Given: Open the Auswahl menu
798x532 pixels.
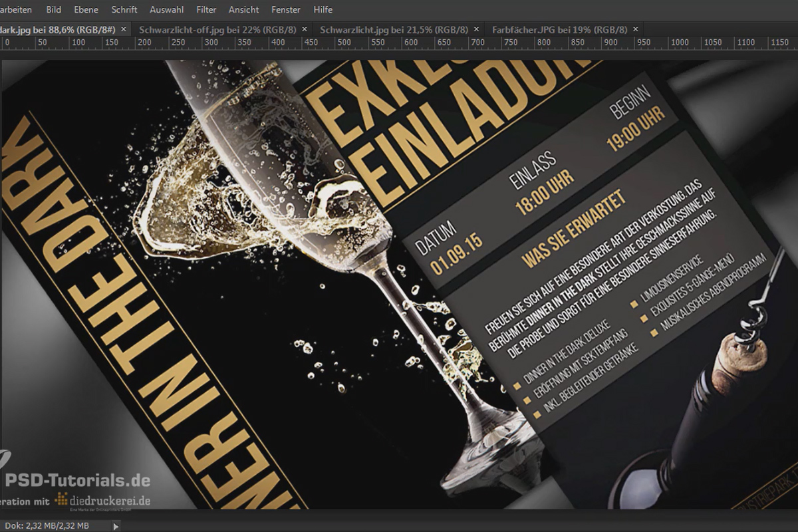Looking at the screenshot, I should pos(167,10).
